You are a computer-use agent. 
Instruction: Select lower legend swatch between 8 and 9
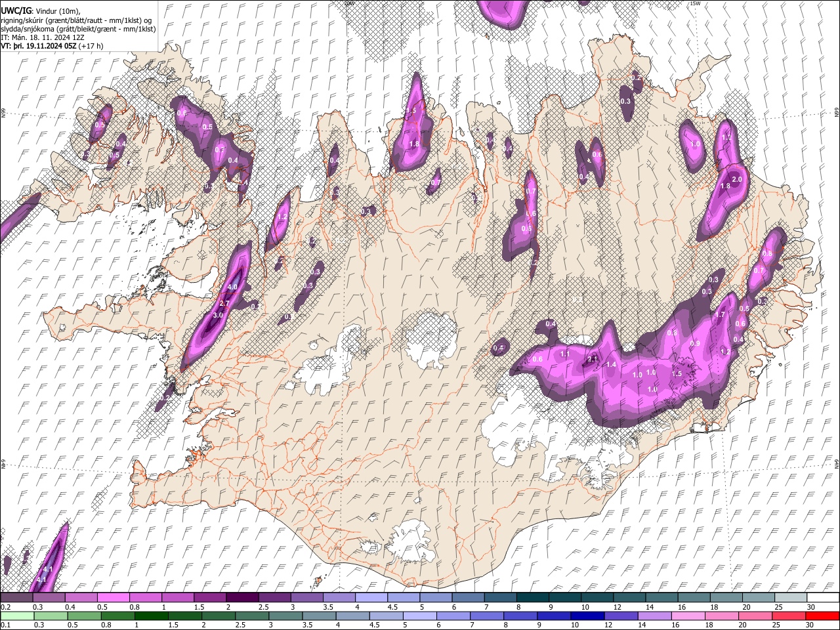520,616
